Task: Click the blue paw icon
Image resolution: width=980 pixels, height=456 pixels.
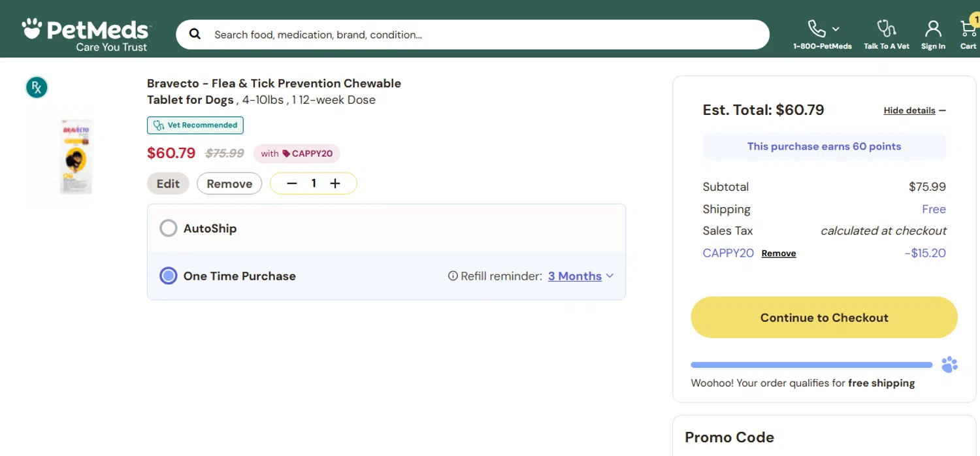Action: pyautogui.click(x=949, y=365)
